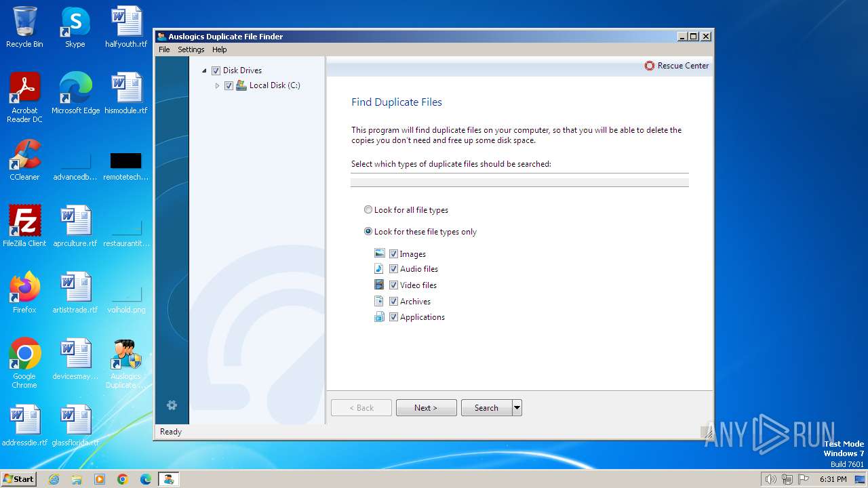Screen dimensions: 868x488
Task: Click Chrome icon in the taskbar
Action: click(x=123, y=479)
